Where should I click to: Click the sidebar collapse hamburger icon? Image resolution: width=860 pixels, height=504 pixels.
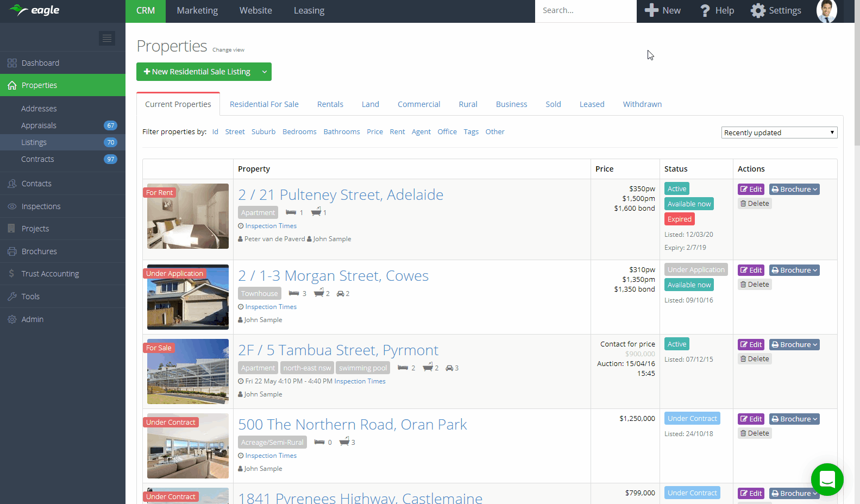point(107,38)
